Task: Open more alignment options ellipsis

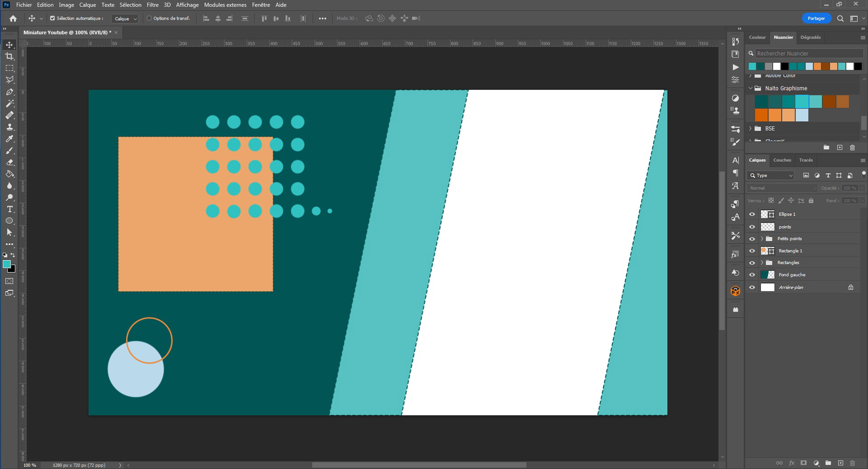Action: tap(322, 19)
